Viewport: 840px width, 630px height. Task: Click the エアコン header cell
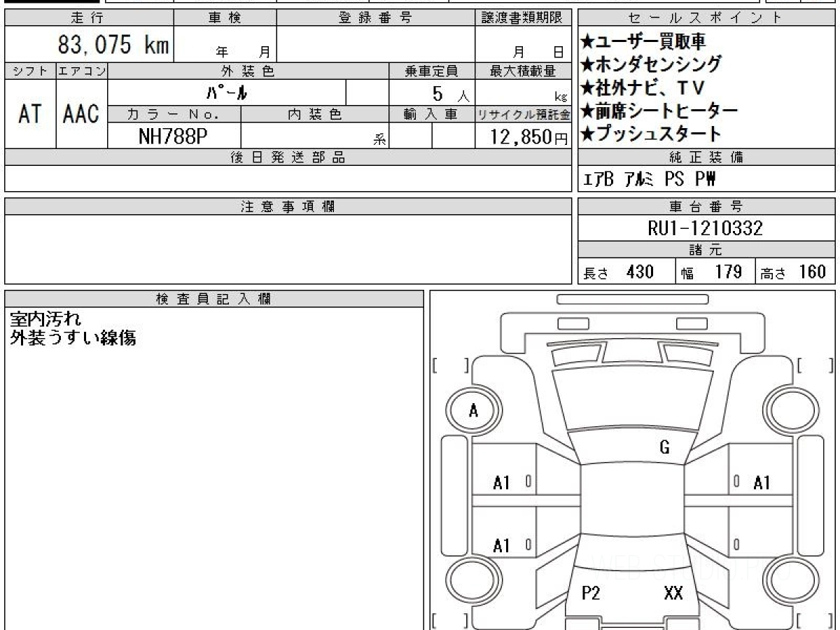82,71
